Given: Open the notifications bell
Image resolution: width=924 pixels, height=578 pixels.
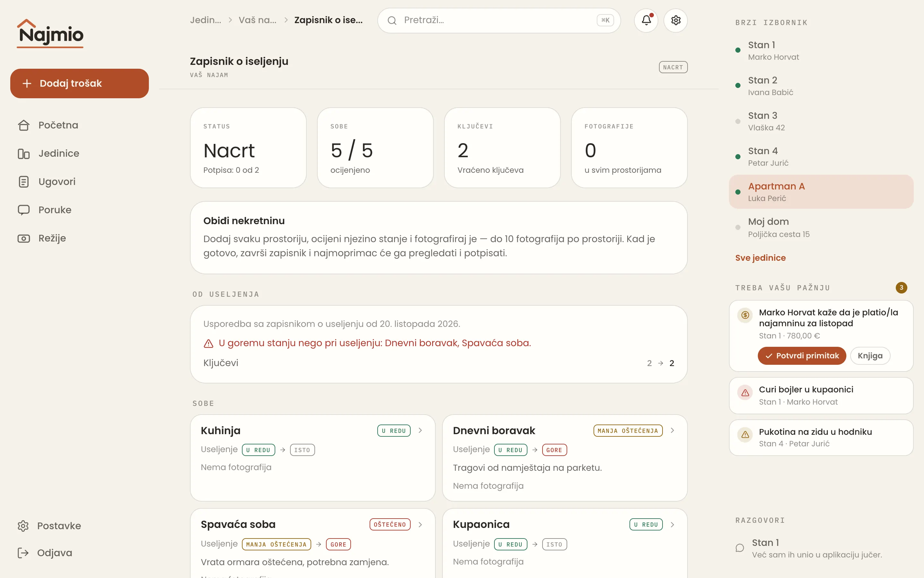Looking at the screenshot, I should point(646,20).
